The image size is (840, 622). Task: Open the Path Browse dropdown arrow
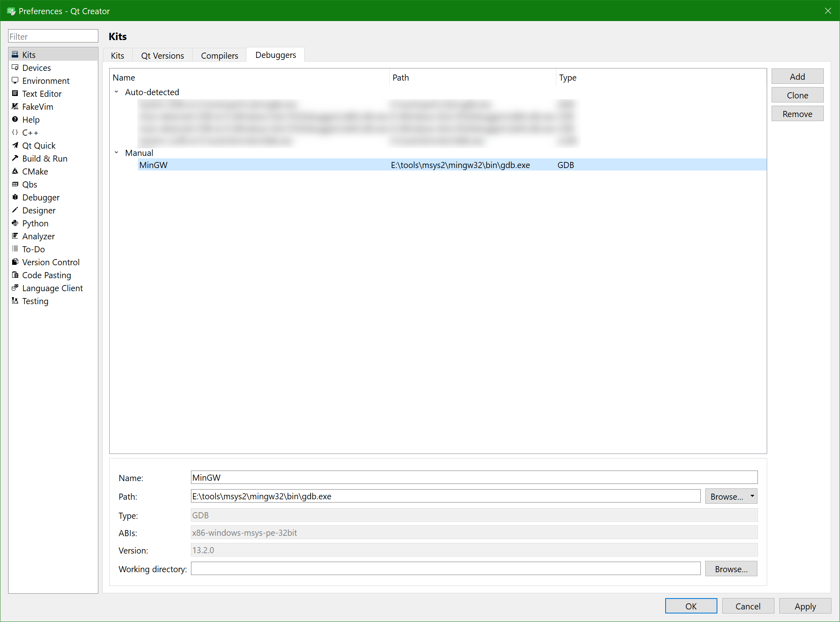coord(752,496)
